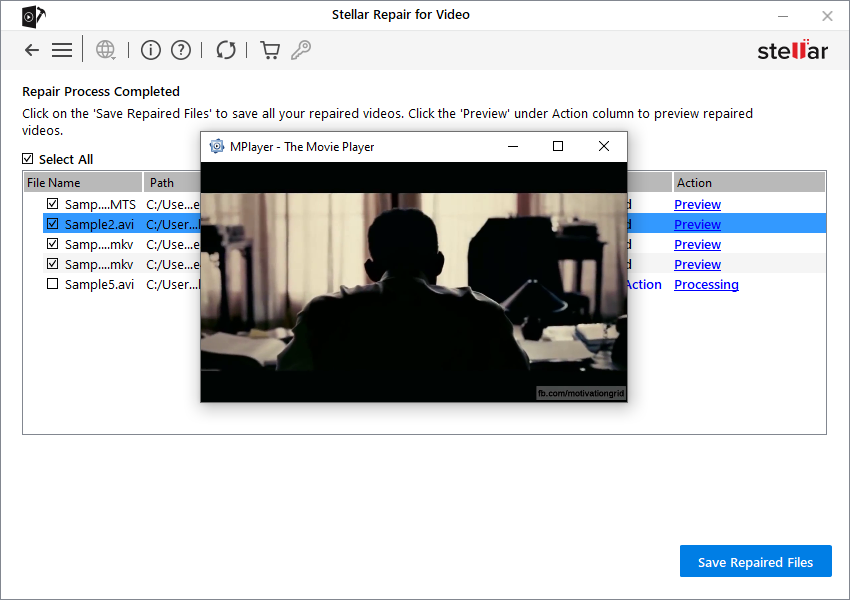The width and height of the screenshot is (850, 600).
Task: Click the MPlayer video frame
Action: click(414, 282)
